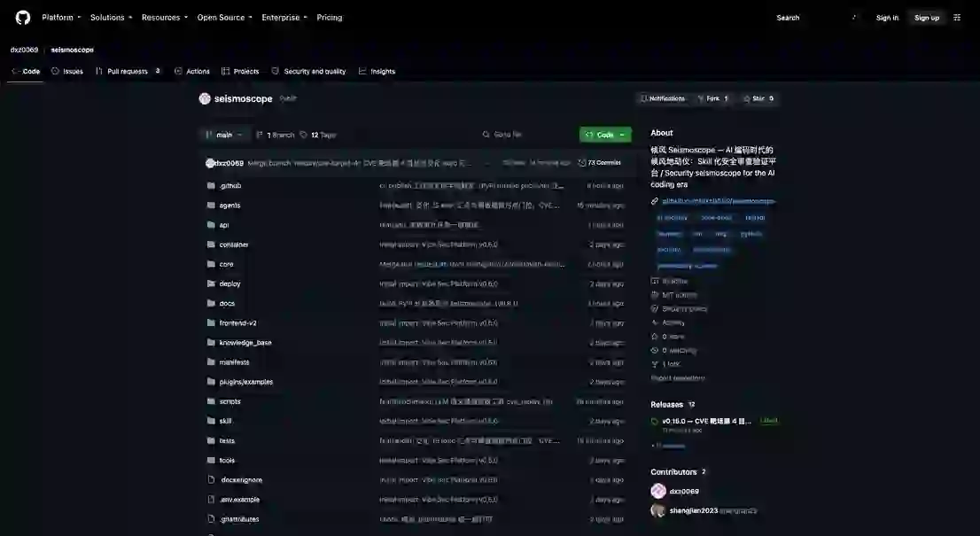This screenshot has width=980, height=536.
Task: Open the frontend-v2 folder
Action: 238,323
